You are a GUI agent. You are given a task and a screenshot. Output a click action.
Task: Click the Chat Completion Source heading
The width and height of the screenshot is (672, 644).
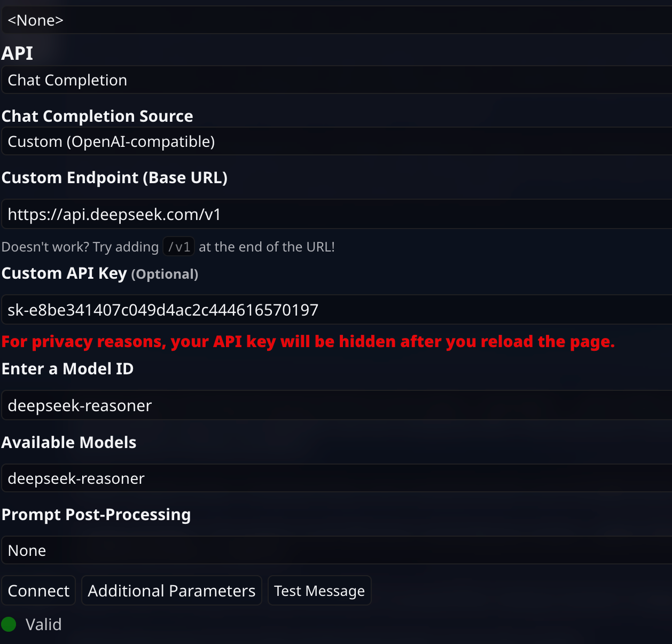point(97,116)
